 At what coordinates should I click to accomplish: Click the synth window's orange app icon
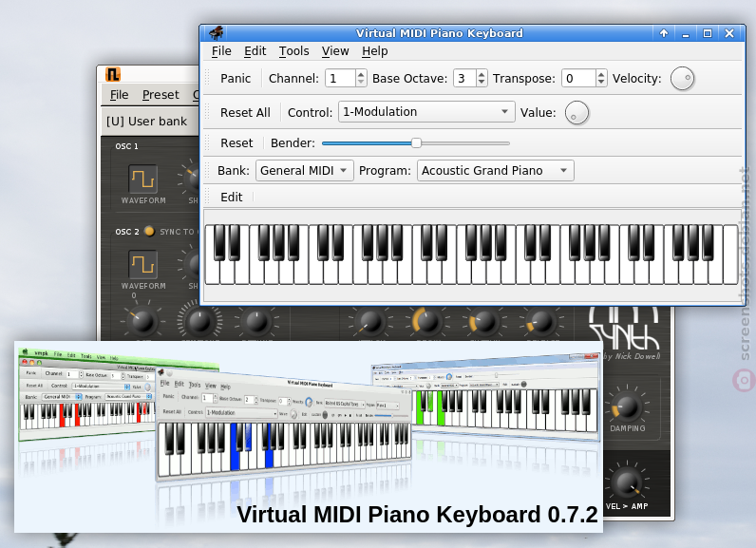112,74
